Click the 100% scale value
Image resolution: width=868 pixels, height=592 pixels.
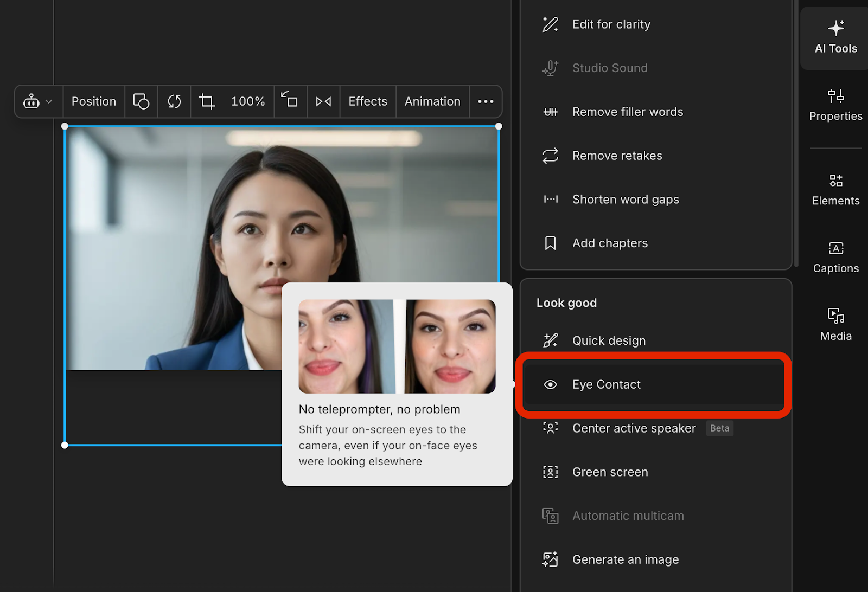click(x=248, y=101)
